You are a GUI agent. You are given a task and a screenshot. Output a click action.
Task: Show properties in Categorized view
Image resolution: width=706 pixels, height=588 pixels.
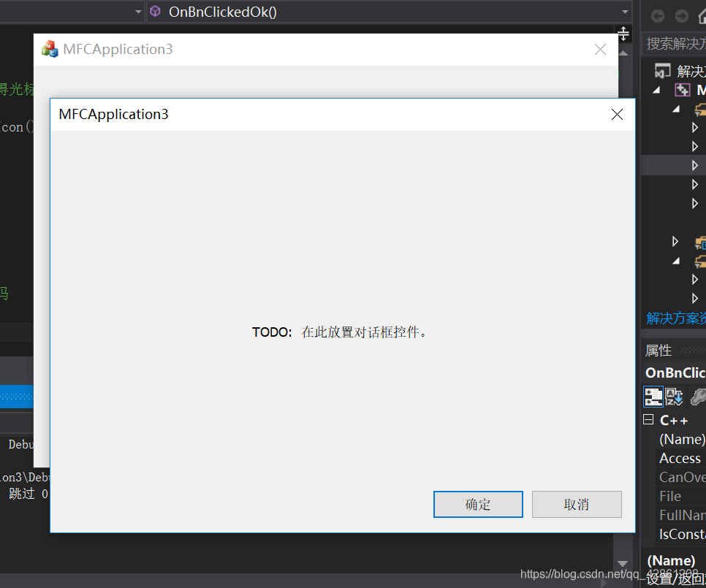click(x=653, y=397)
